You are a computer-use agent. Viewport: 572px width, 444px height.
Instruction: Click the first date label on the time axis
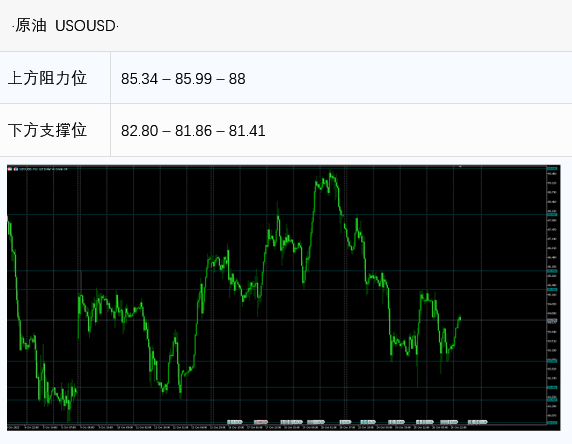[x=14, y=427]
